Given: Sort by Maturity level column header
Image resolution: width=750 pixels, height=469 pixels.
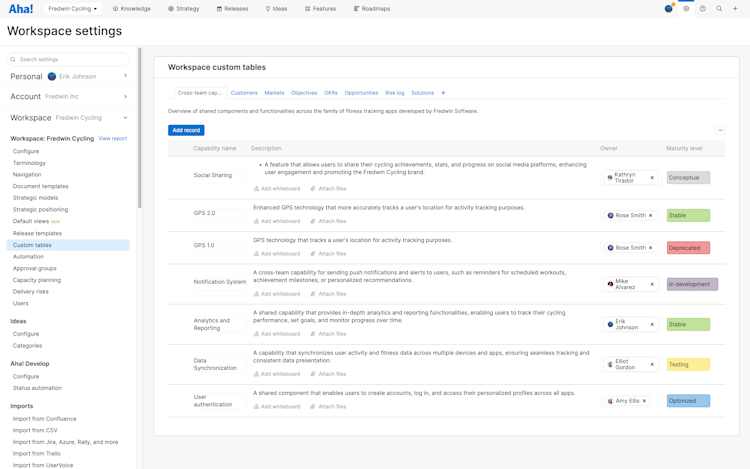Looking at the screenshot, I should click(684, 149).
